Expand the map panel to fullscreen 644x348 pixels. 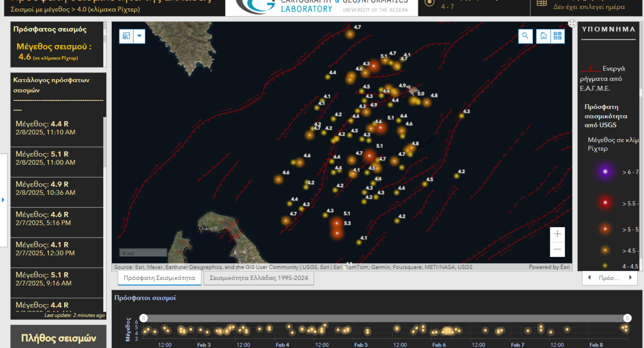pos(572,23)
